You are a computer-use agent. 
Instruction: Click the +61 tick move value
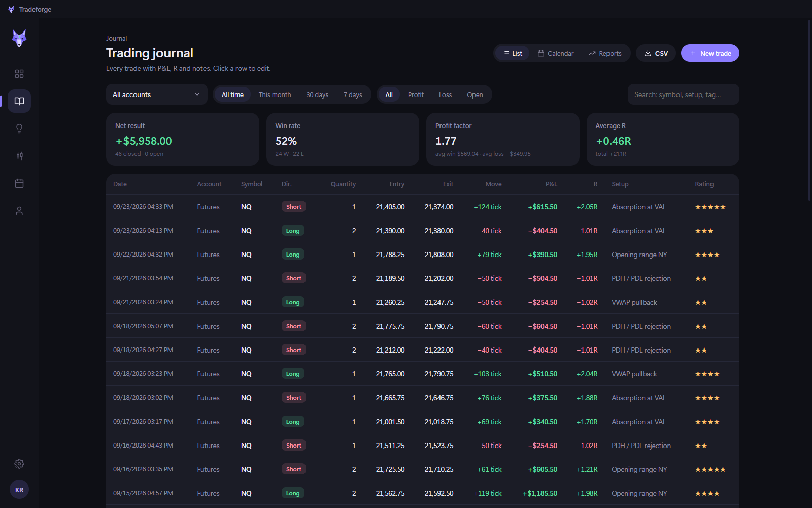click(x=489, y=469)
